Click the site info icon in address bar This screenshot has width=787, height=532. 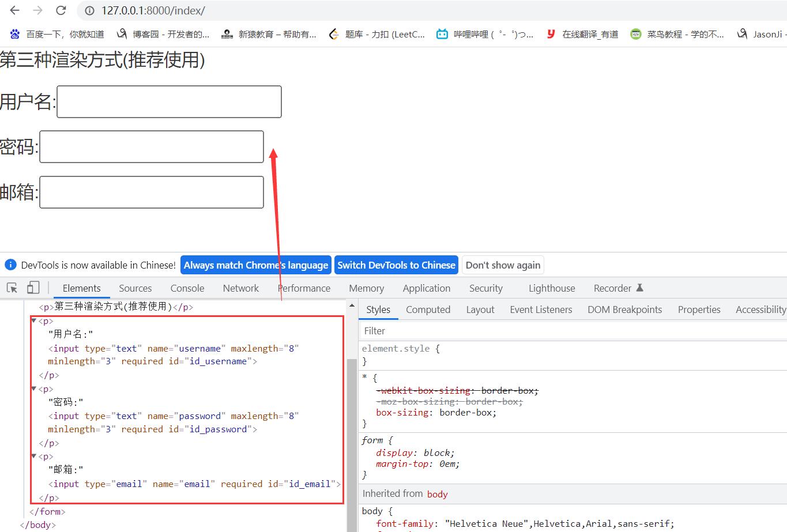89,10
